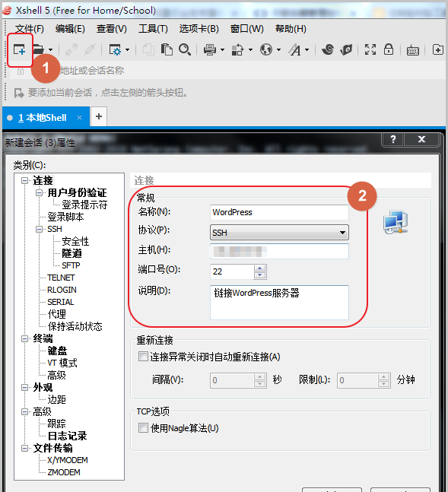Click the 端口号 field showing 22

click(x=232, y=271)
